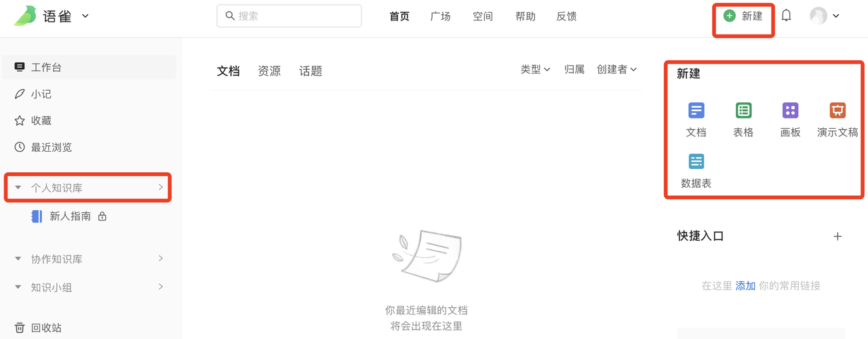
Task: Click the 快捷入口 heading
Action: (x=701, y=236)
